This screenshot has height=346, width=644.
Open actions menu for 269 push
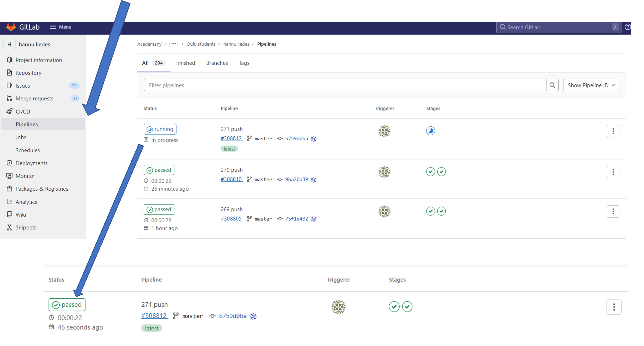[x=613, y=212]
